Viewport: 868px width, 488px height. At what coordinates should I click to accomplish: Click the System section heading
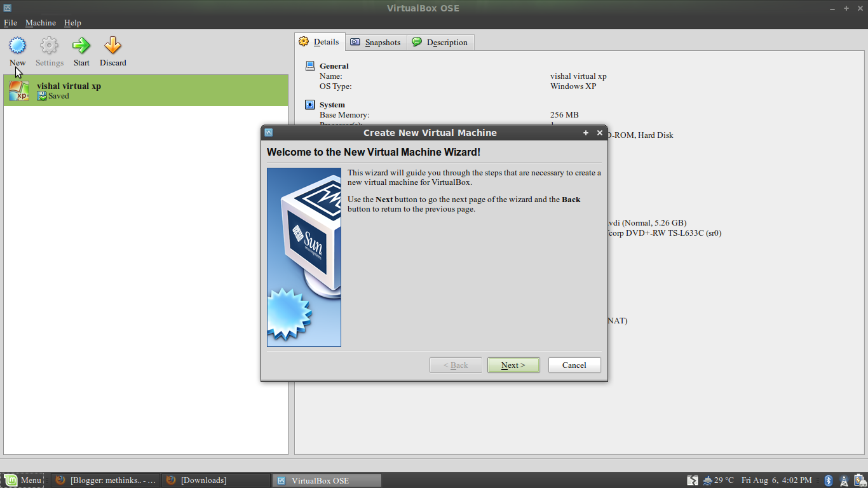pyautogui.click(x=332, y=105)
